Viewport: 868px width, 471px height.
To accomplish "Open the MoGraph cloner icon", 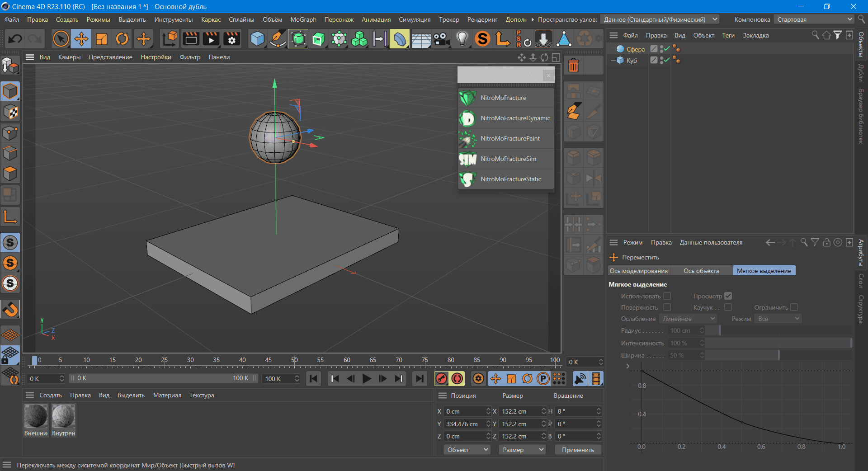I will (x=359, y=39).
